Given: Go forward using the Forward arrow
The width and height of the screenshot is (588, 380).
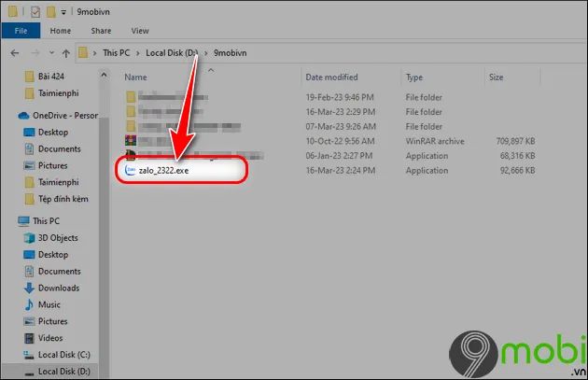Looking at the screenshot, I should [x=35, y=53].
